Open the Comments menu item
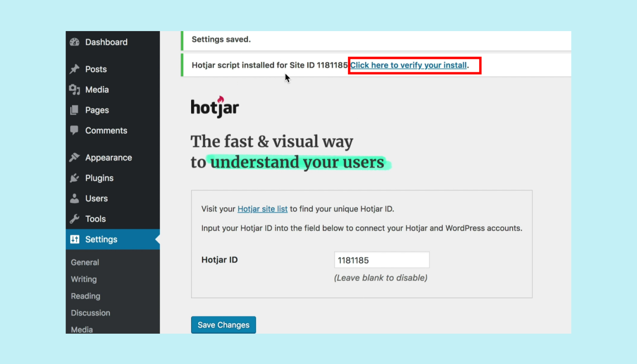 tap(113, 130)
